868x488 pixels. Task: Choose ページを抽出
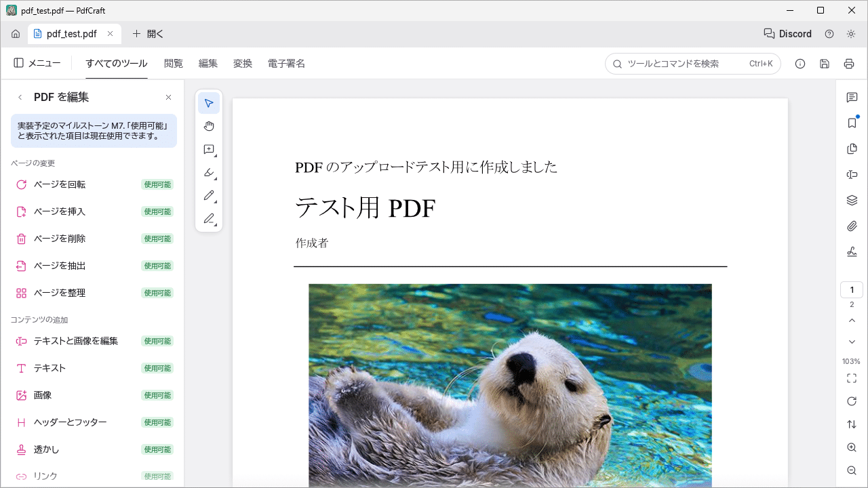(92, 266)
